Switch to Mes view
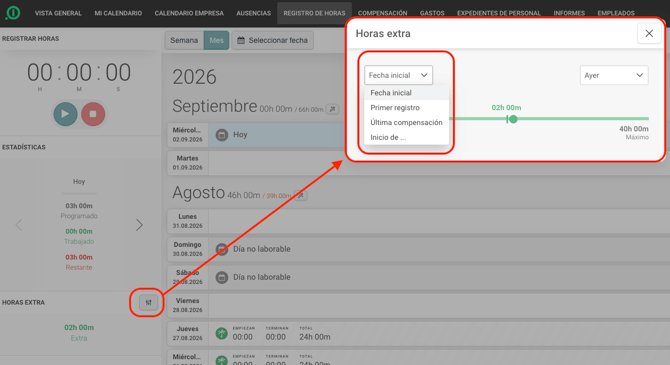The image size is (670, 365). click(216, 41)
